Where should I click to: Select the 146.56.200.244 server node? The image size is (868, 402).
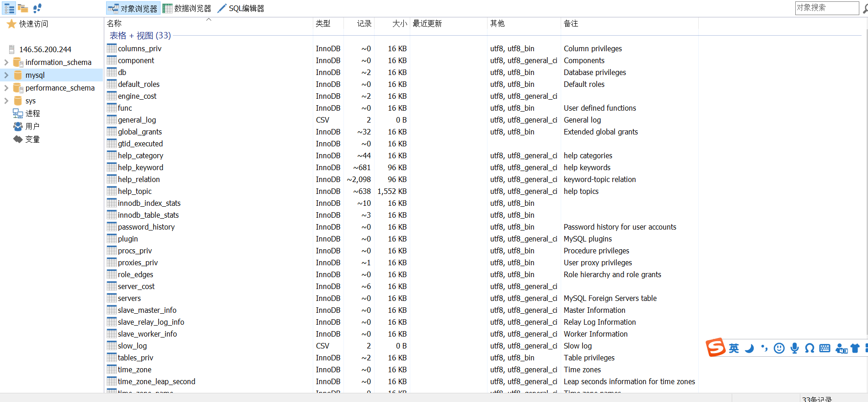pos(45,49)
